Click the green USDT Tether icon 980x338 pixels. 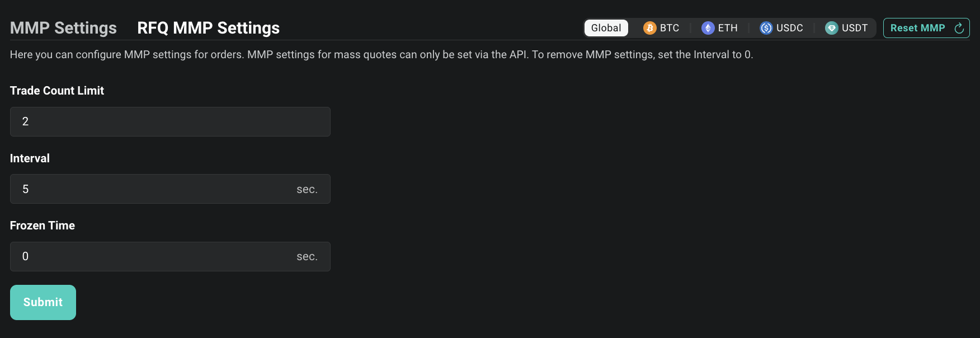click(831, 28)
